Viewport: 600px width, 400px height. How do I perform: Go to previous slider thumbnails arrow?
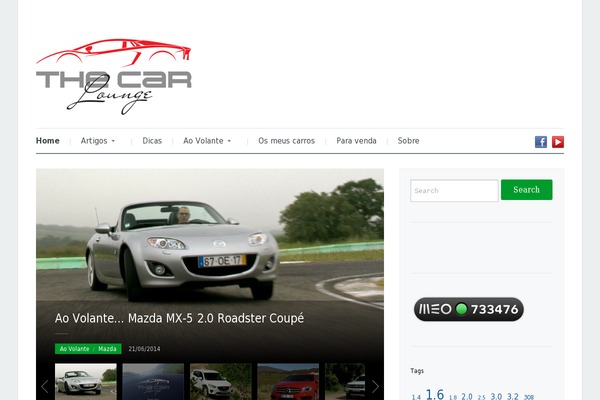click(x=45, y=386)
